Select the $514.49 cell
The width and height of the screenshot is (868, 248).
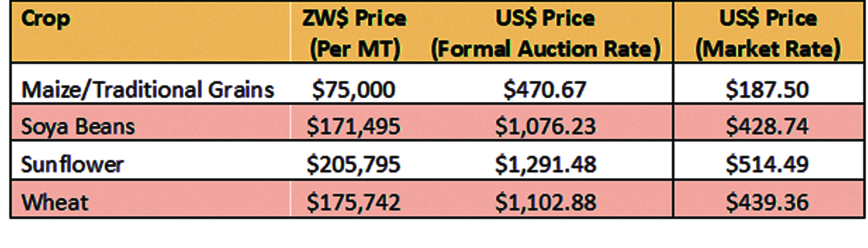tap(767, 164)
